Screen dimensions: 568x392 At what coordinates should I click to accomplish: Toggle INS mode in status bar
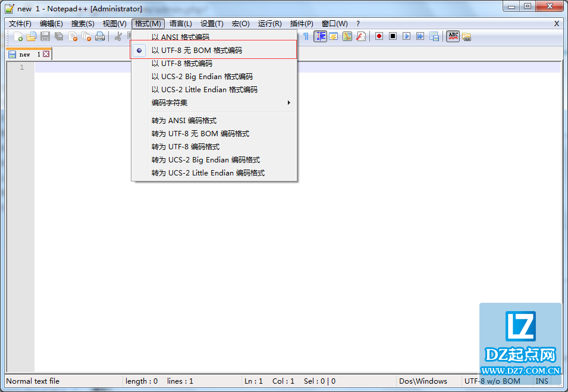(542, 381)
